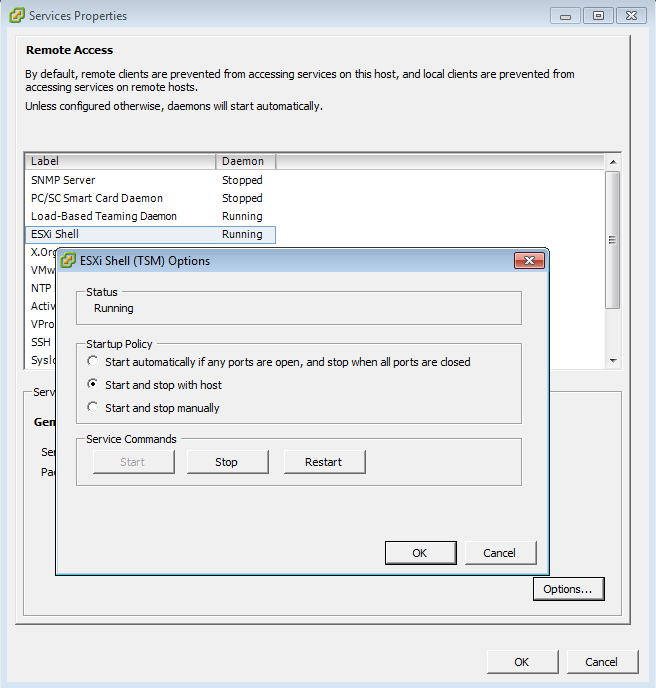Viewport: 656px width, 688px height.
Task: Select Load-Based Teaming Daemon row
Action: 103,216
